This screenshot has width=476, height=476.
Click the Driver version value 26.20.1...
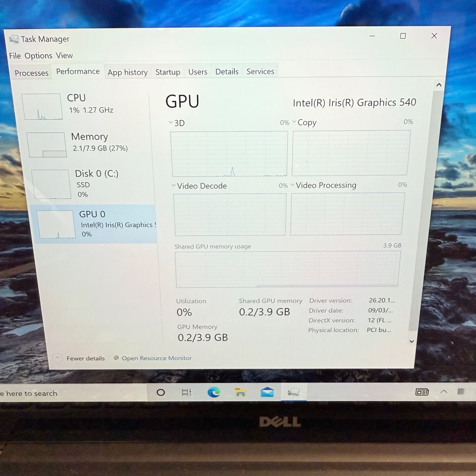[x=382, y=300]
